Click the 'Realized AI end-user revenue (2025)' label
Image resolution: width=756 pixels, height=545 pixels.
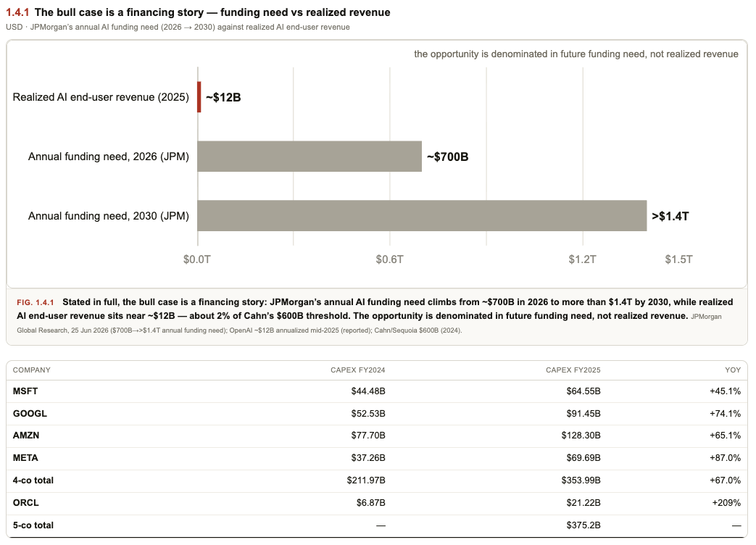pos(101,97)
